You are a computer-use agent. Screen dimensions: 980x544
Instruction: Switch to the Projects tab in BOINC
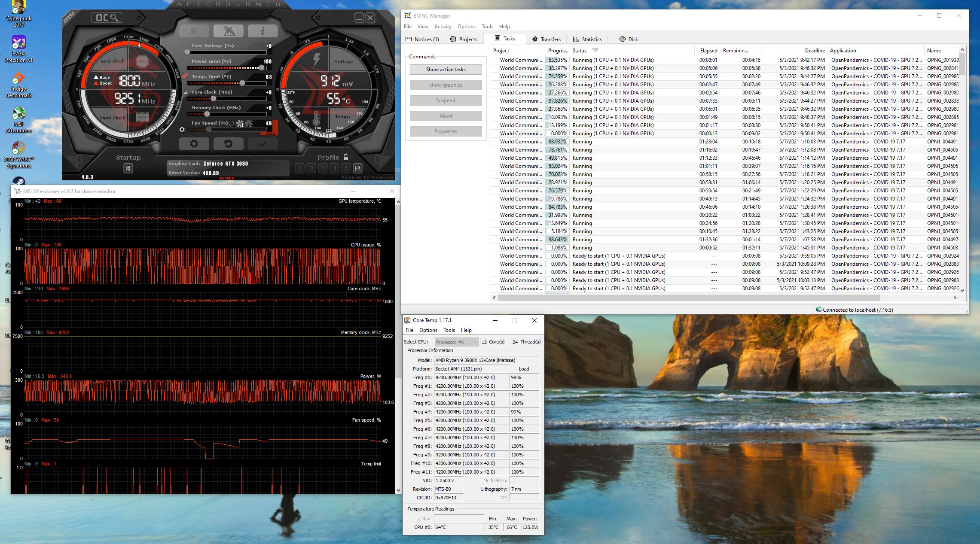pos(464,39)
